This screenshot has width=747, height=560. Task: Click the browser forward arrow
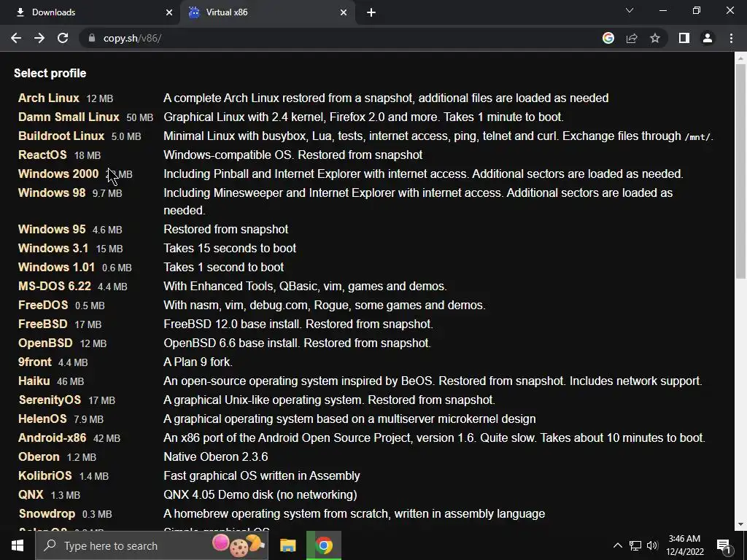click(x=39, y=38)
